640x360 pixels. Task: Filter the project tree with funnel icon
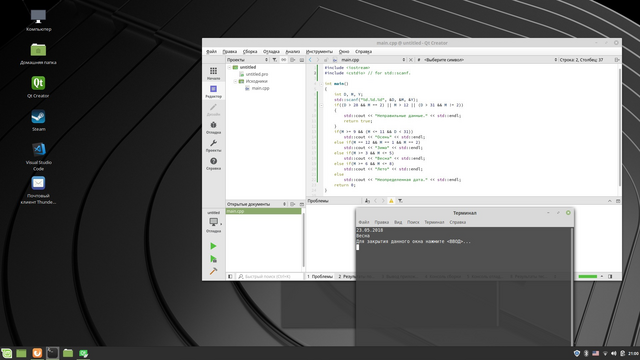[x=275, y=60]
